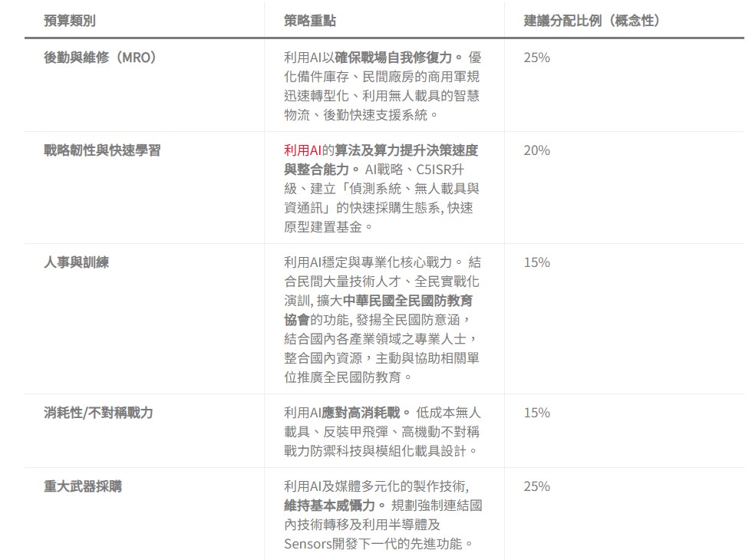This screenshot has width=752, height=560.
Task: Select the 戰略韌性與快速學習 row label
Action: (102, 150)
